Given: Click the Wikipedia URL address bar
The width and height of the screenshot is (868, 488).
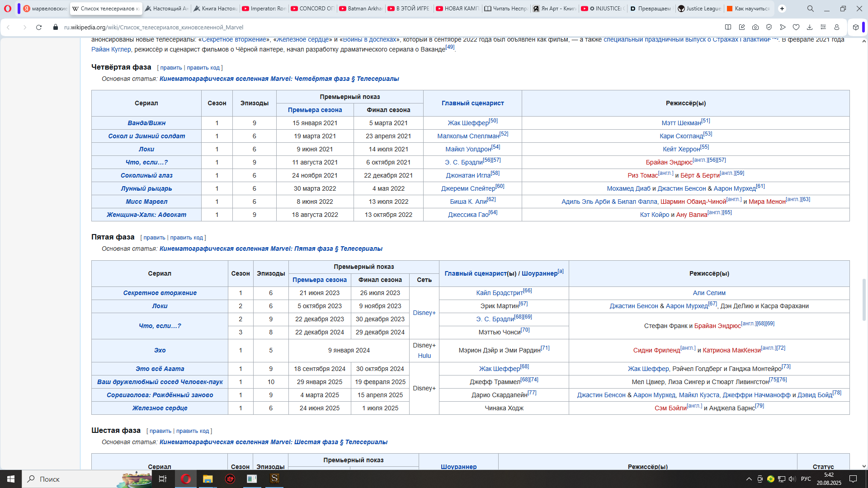Looking at the screenshot, I should 154,27.
